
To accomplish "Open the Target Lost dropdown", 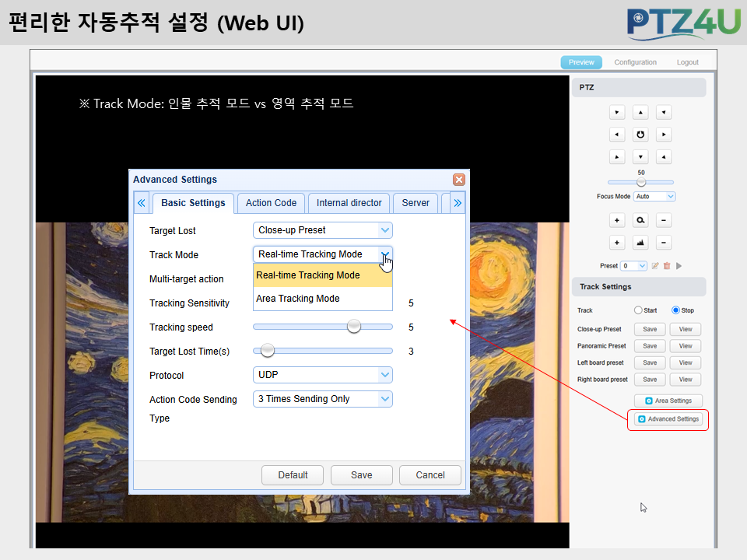I will click(x=322, y=230).
